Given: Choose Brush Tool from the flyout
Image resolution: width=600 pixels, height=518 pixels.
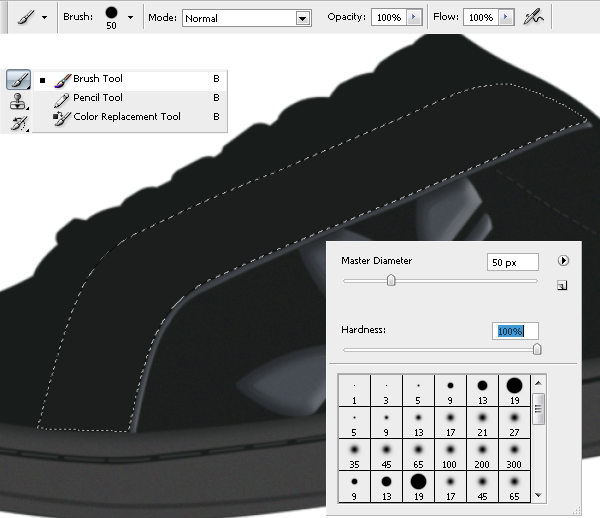Looking at the screenshot, I should pos(130,79).
